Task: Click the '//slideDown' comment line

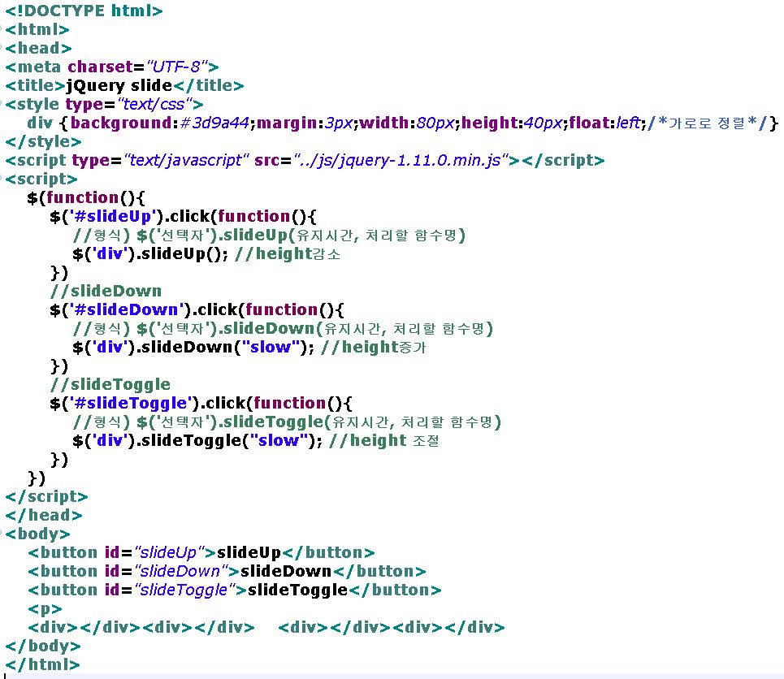Action: point(106,291)
